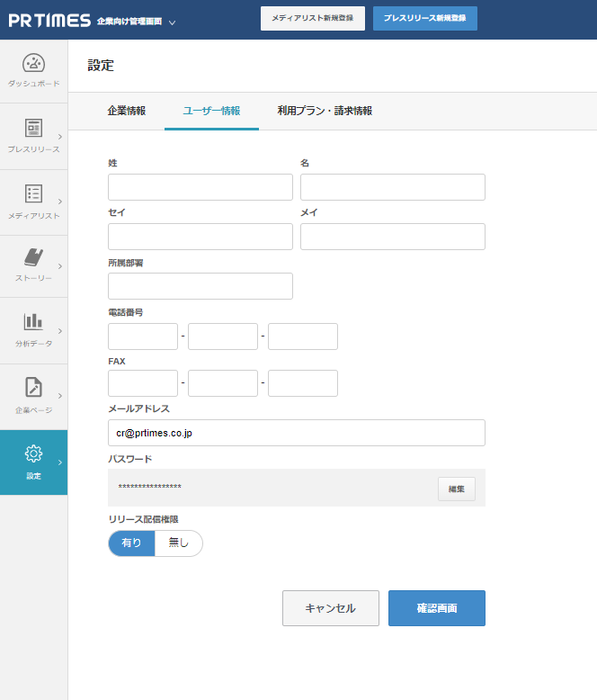Image resolution: width=597 pixels, height=700 pixels.
Task: Open the 企業向け管理画面 dropdown arrow
Action: pos(172,22)
